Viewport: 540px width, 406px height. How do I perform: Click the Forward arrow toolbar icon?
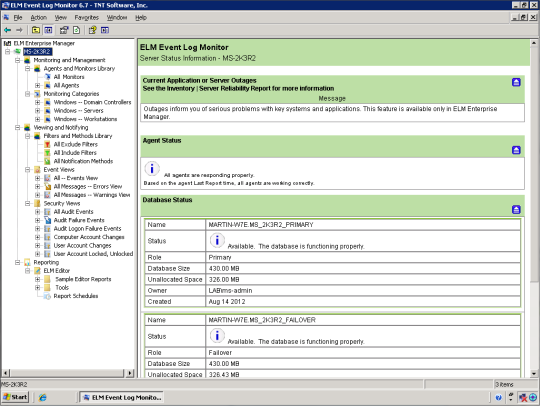click(19, 30)
